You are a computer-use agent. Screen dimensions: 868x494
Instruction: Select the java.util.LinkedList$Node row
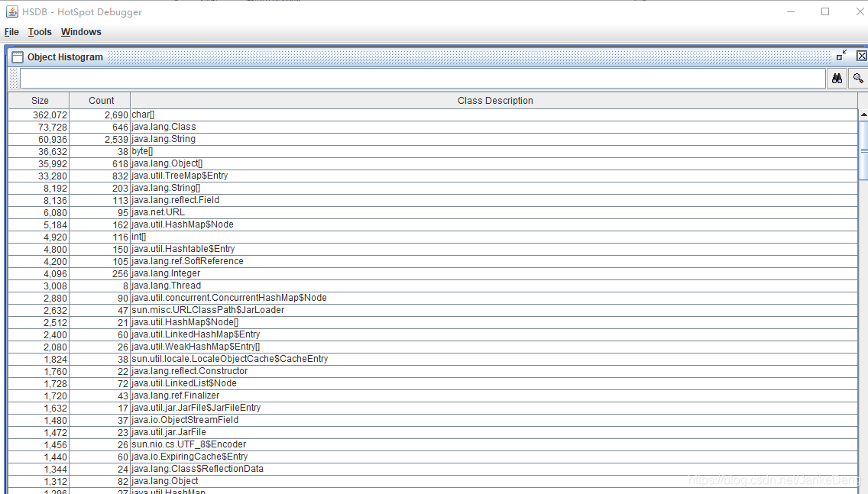(433, 383)
